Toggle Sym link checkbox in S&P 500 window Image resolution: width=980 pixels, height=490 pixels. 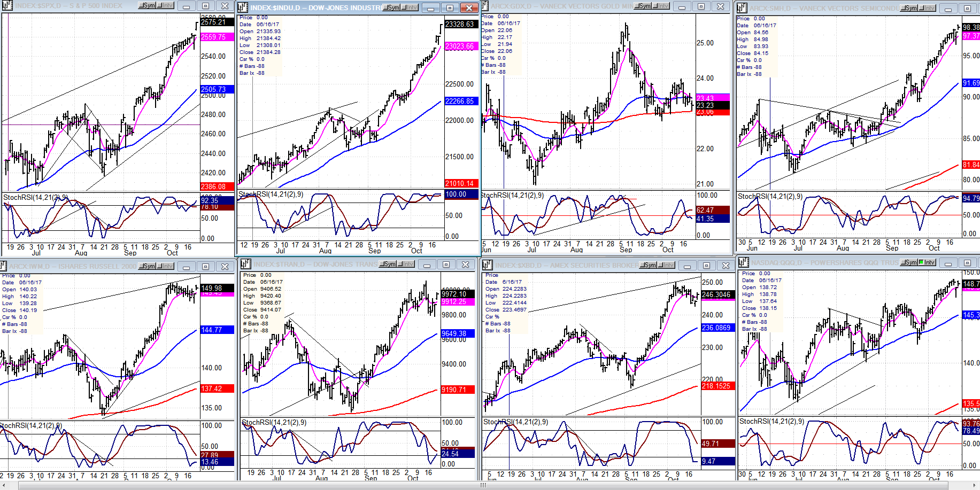pos(147,5)
